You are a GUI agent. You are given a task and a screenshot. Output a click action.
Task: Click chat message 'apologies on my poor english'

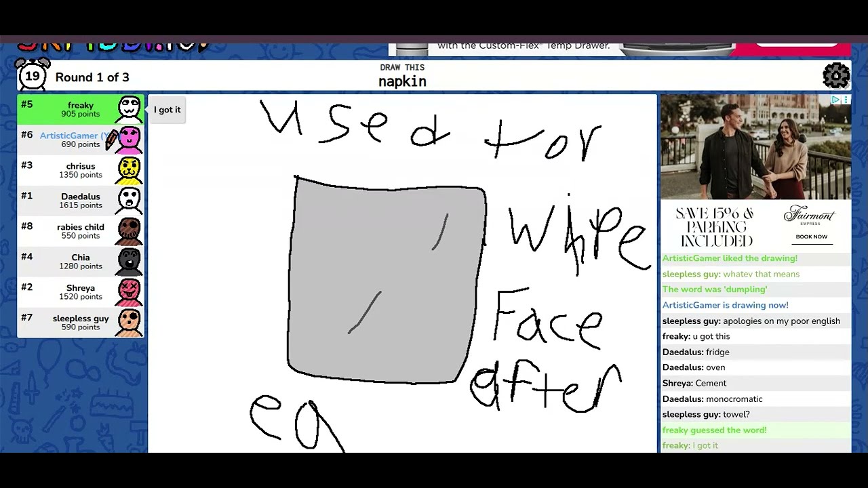(x=751, y=321)
